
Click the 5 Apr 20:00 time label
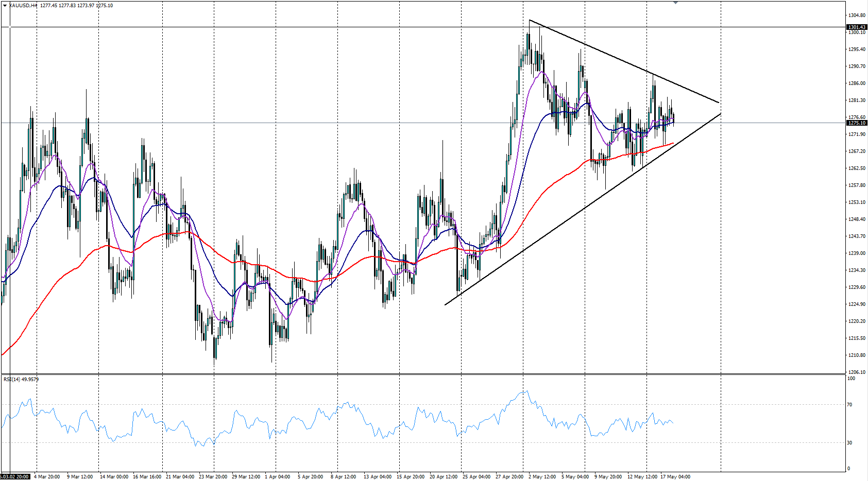coord(310,477)
